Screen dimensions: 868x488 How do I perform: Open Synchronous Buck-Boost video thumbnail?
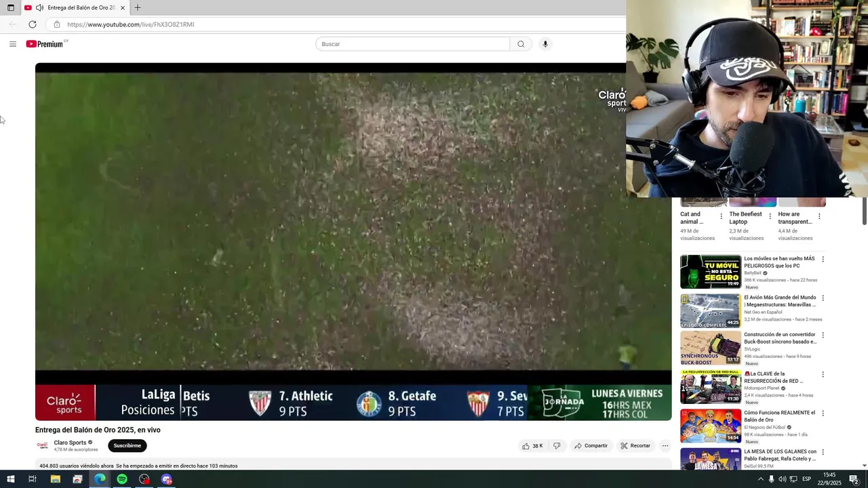[711, 348]
